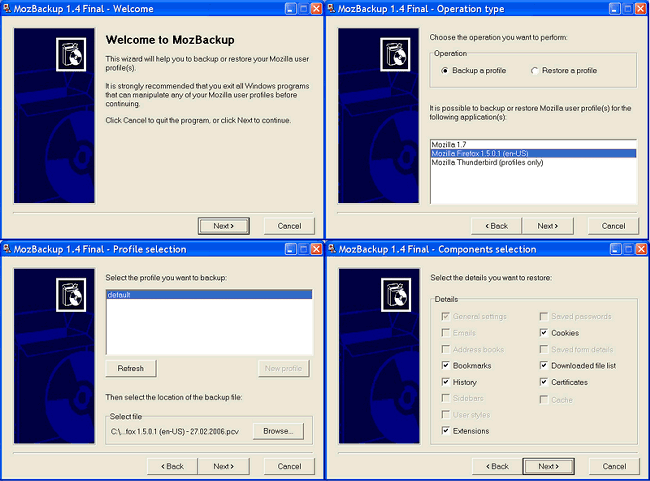The width and height of the screenshot is (650, 481).
Task: Click Cancel in the Operation type window
Action: [614, 226]
